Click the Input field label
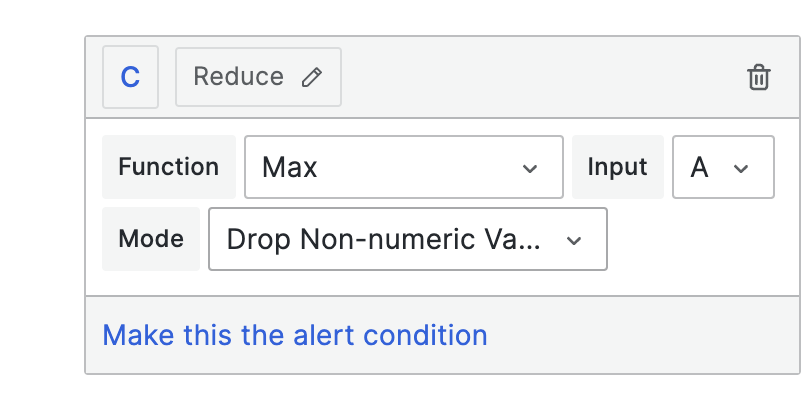Viewport: 808px width, 402px height. click(617, 167)
